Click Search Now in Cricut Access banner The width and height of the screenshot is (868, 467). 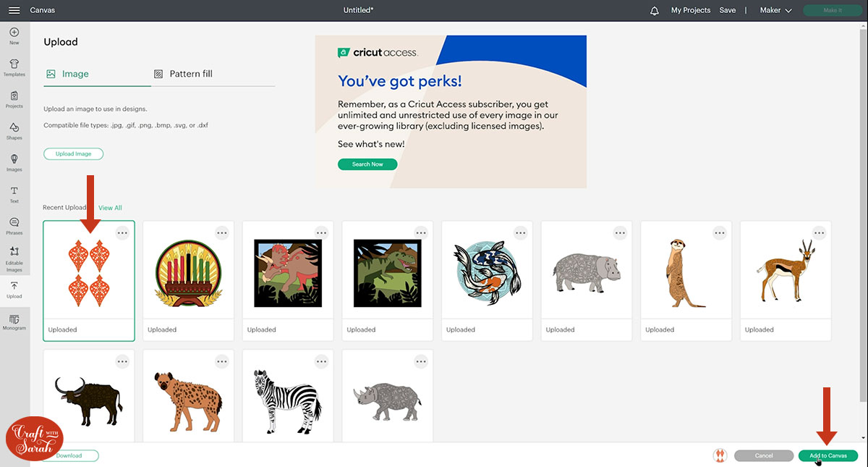(367, 164)
